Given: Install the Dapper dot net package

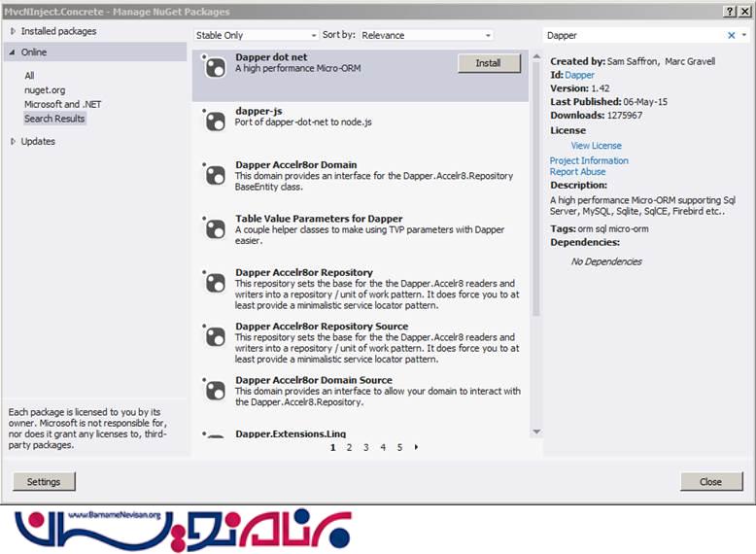Looking at the screenshot, I should pyautogui.click(x=489, y=63).
